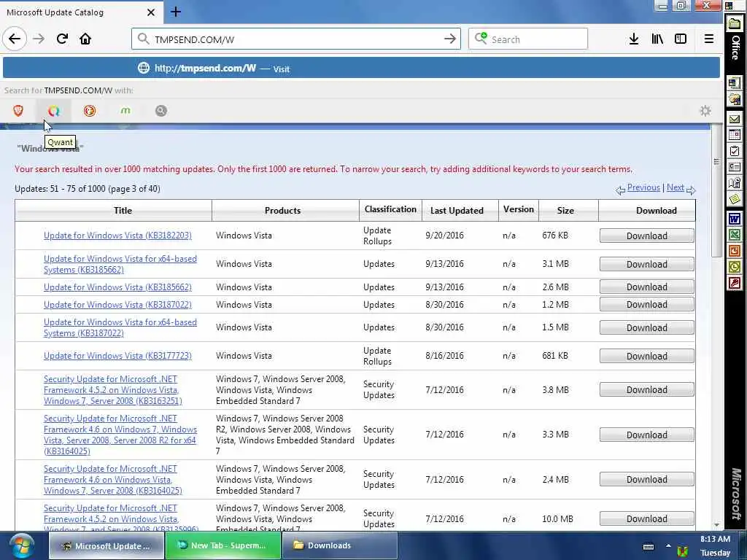Switch to Downloads taskbar button
The width and height of the screenshot is (747, 560).
coord(340,545)
